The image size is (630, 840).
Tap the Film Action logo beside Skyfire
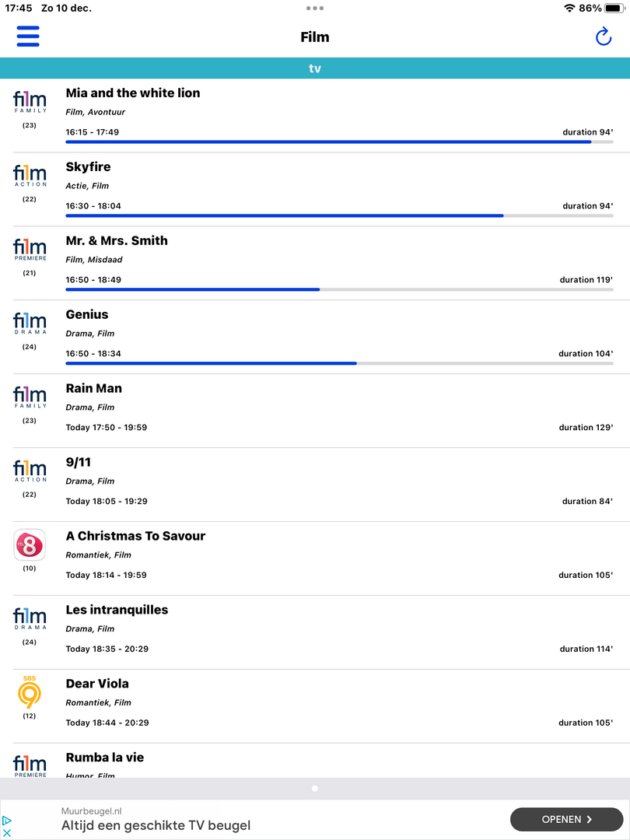click(30, 176)
